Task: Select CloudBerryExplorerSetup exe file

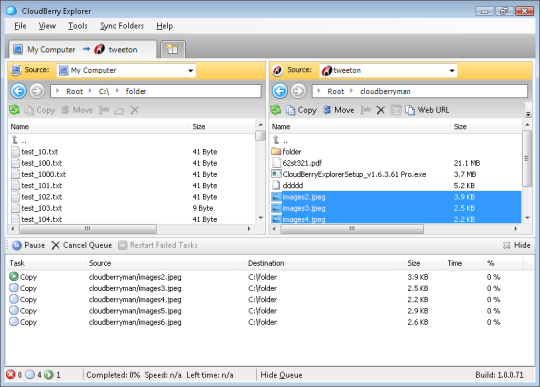Action: click(x=396, y=174)
